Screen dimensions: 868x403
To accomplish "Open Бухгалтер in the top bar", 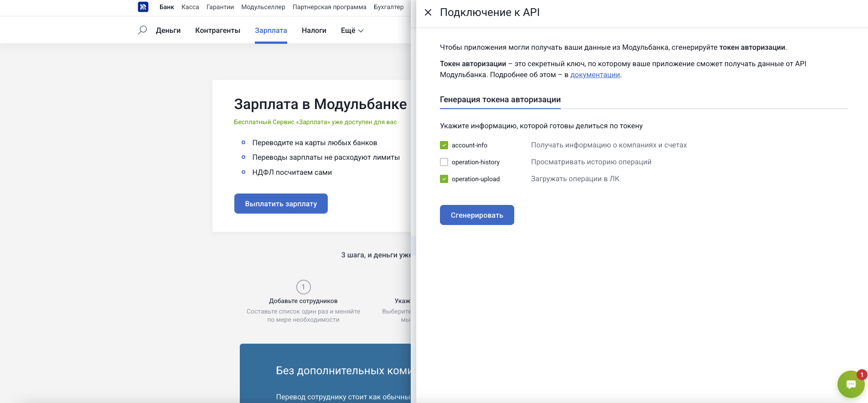I will click(389, 7).
